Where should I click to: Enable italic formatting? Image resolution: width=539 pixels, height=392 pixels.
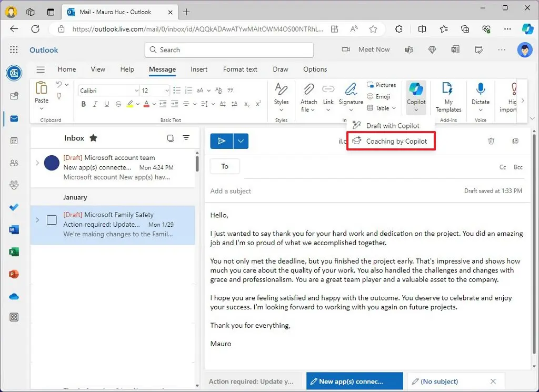(95, 104)
